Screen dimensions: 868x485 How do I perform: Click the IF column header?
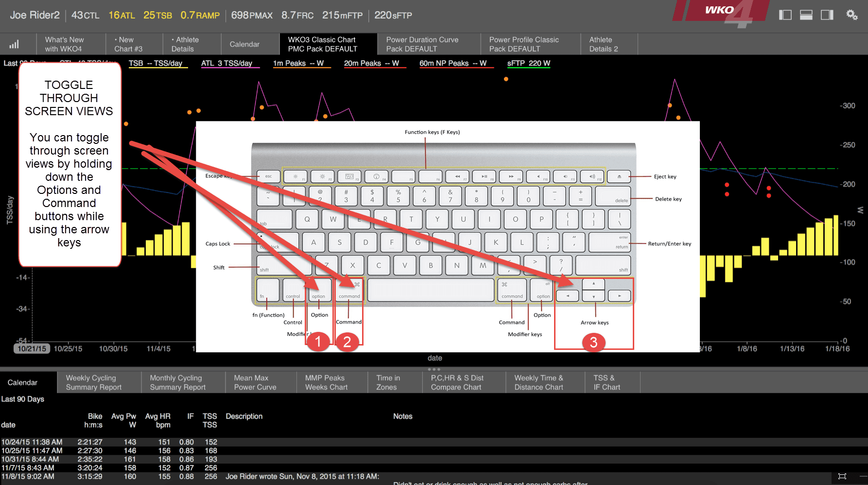[191, 416]
